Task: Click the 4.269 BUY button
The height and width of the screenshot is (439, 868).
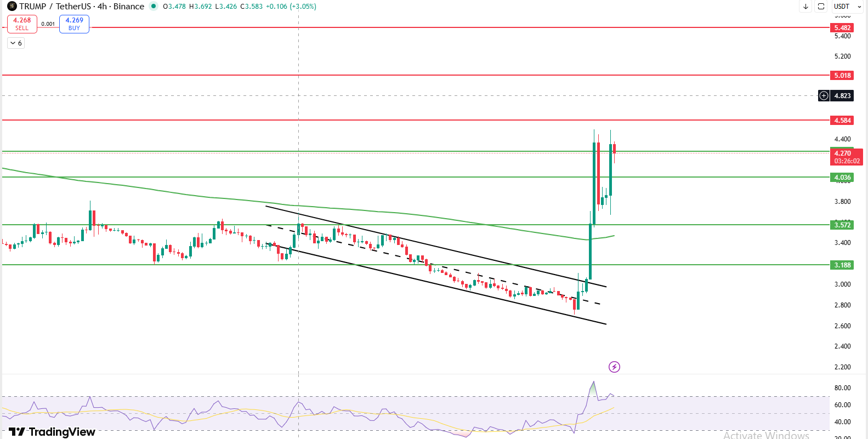Action: pyautogui.click(x=74, y=24)
